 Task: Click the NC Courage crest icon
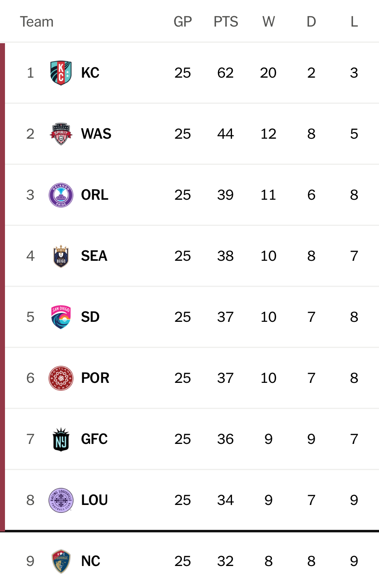point(61,561)
